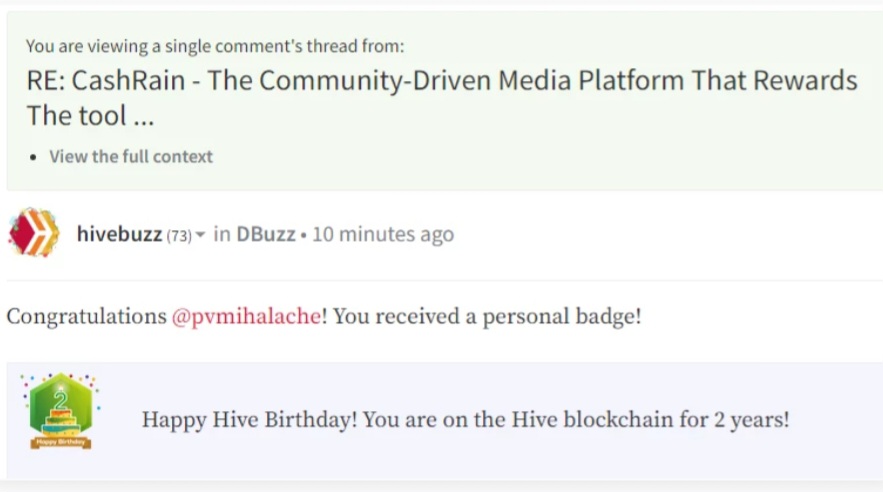Open the hivebuzz username link

[x=119, y=234]
